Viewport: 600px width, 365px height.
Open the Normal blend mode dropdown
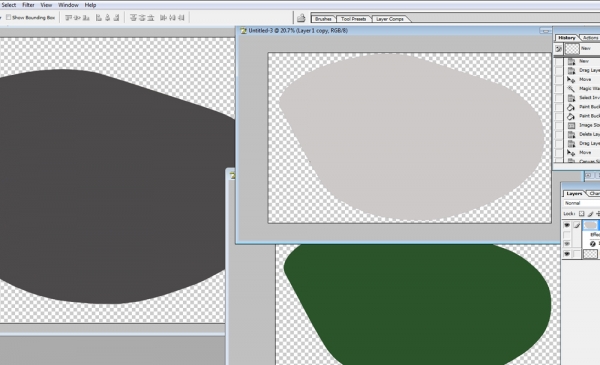(582, 204)
